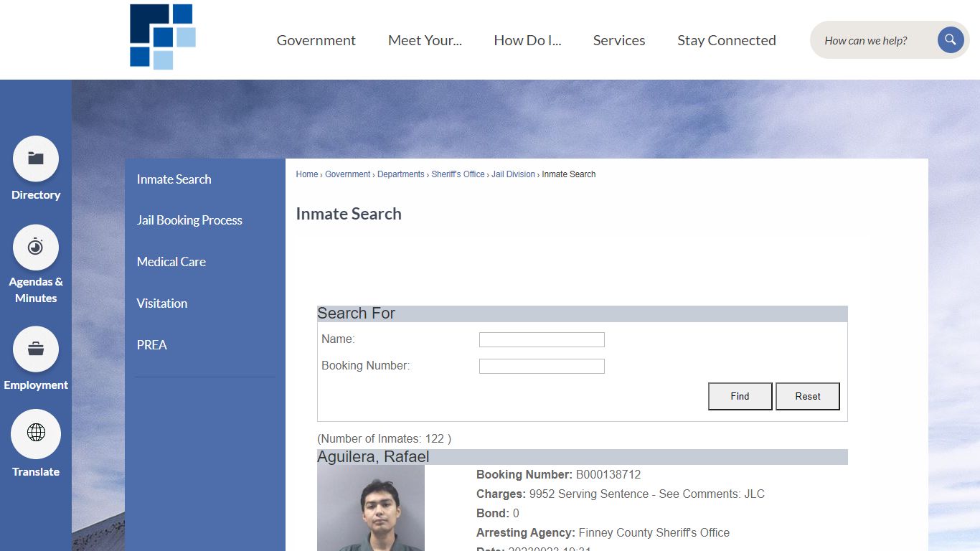
Task: Open PREA page
Action: tap(152, 345)
